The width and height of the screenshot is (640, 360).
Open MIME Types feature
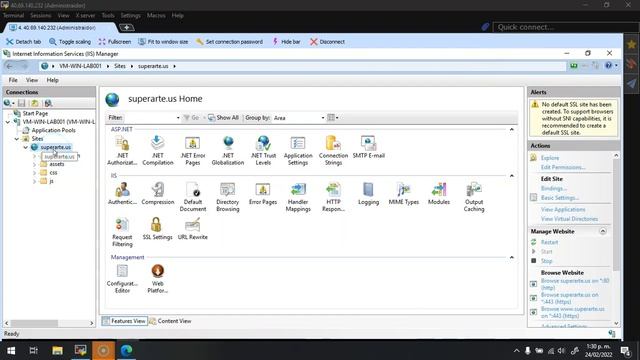click(404, 194)
